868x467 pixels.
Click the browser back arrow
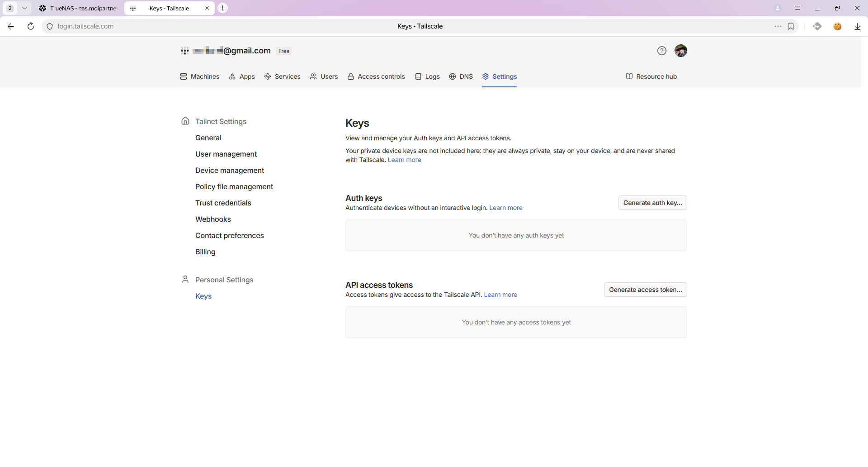coord(11,26)
